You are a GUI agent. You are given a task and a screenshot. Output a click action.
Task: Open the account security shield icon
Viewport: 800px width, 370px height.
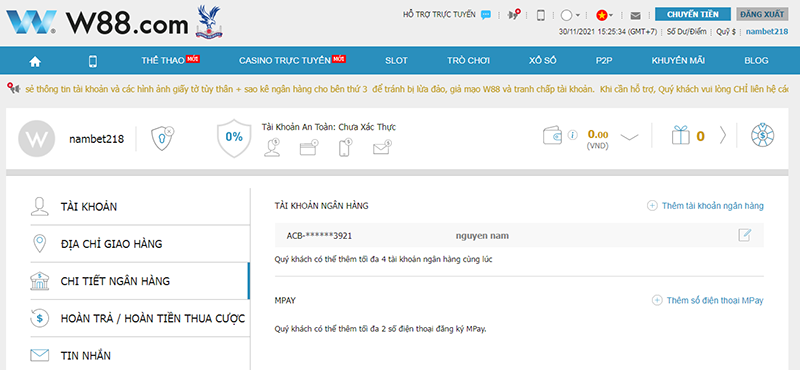pos(163,139)
